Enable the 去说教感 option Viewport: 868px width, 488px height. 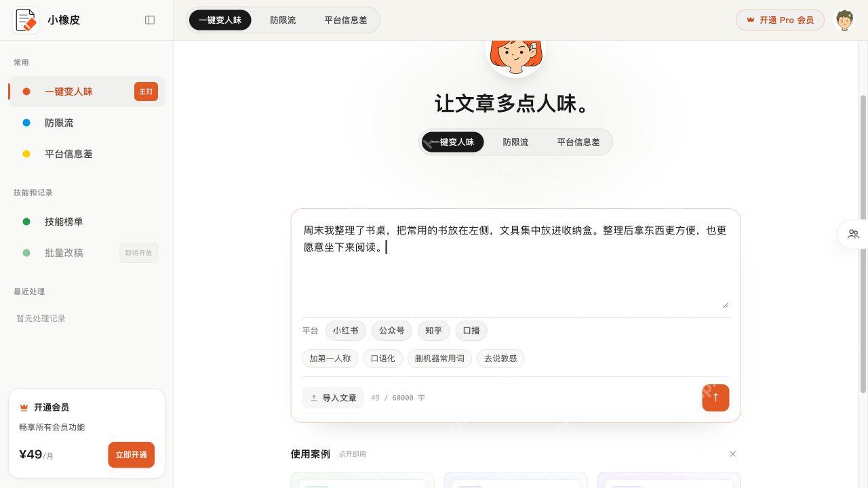pyautogui.click(x=500, y=359)
